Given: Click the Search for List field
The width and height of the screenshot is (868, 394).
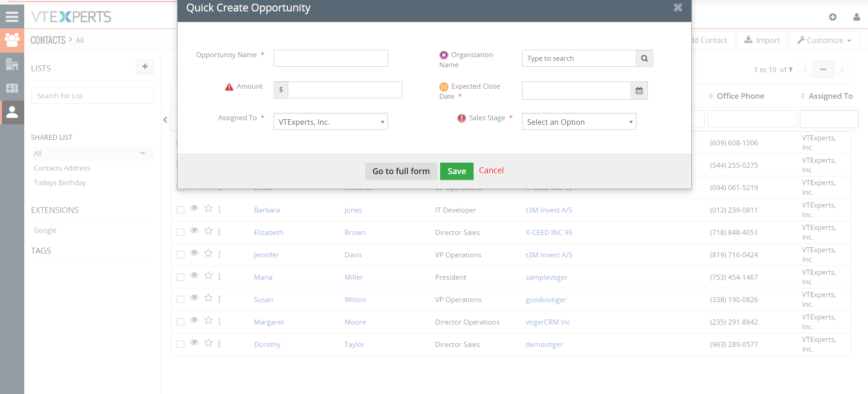Looking at the screenshot, I should (x=92, y=96).
